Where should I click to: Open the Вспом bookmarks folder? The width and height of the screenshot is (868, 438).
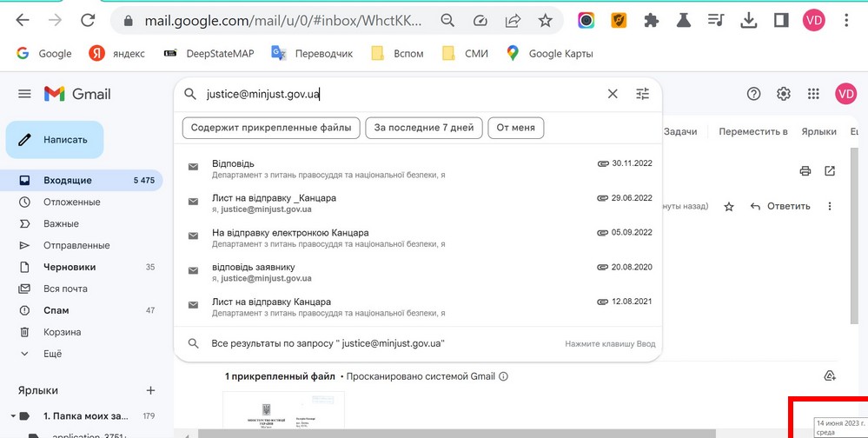coord(397,54)
